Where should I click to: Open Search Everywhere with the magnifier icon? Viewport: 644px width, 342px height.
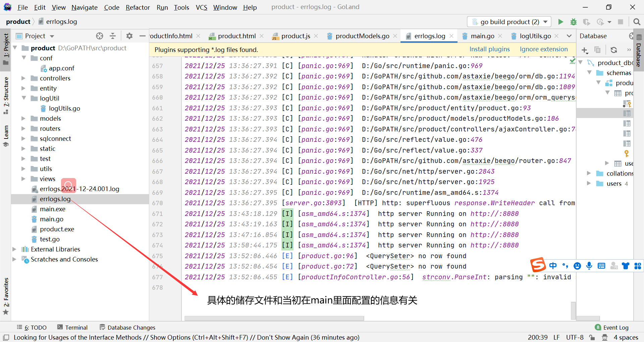coord(637,21)
